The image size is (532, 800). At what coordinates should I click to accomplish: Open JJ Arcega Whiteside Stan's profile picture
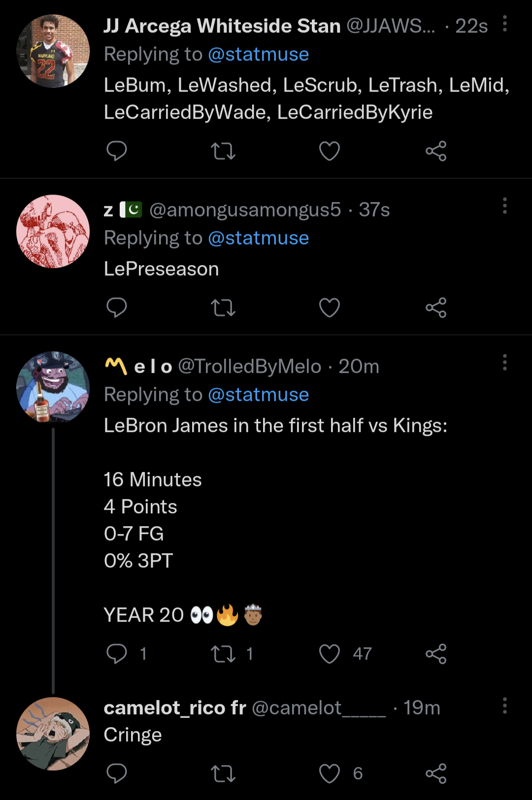53,51
